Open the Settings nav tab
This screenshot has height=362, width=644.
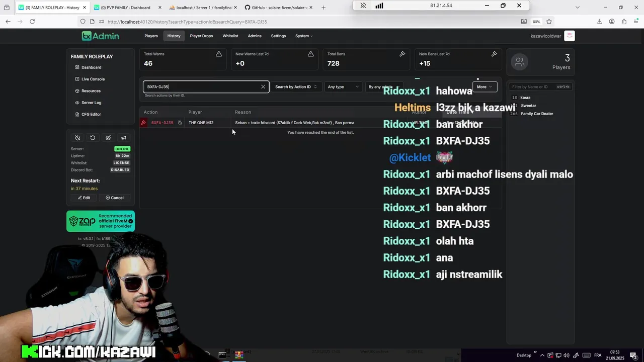click(x=278, y=36)
